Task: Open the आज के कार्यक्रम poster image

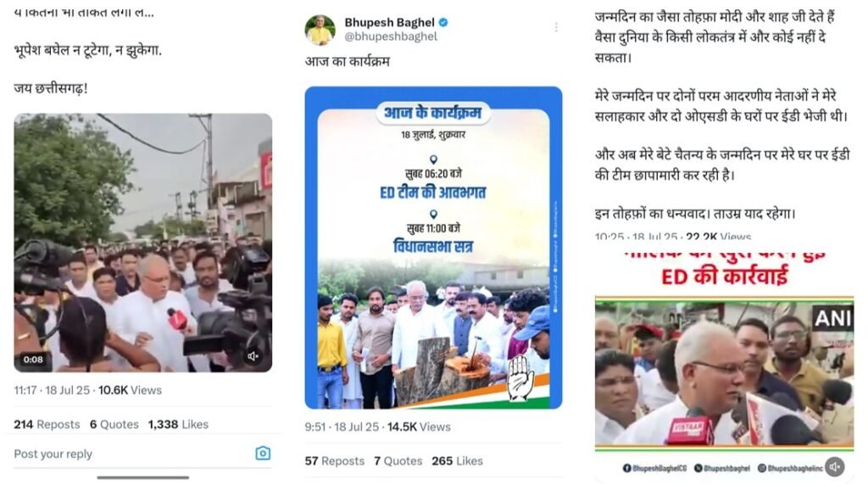Action: tap(433, 248)
